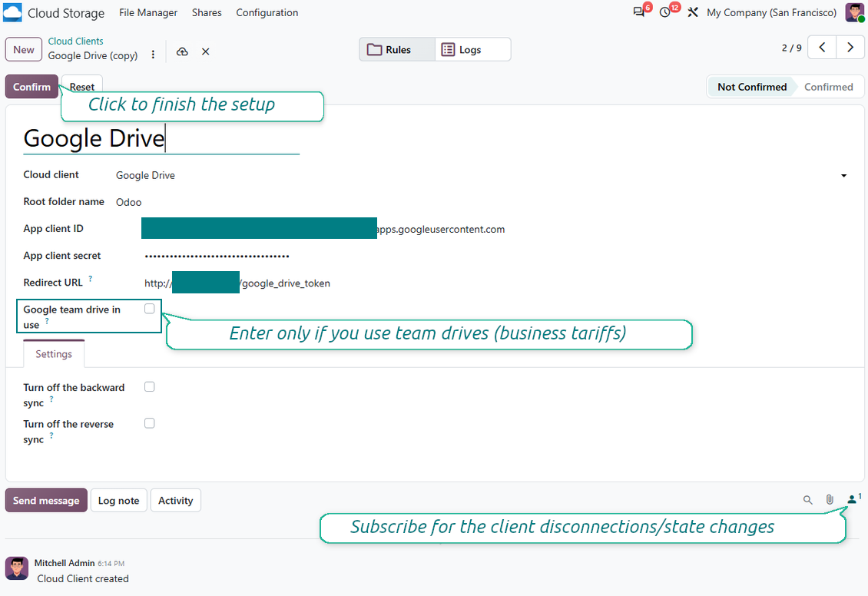Viewport: 868px width, 596px height.
Task: Go to previous record arrow
Action: pyautogui.click(x=822, y=48)
